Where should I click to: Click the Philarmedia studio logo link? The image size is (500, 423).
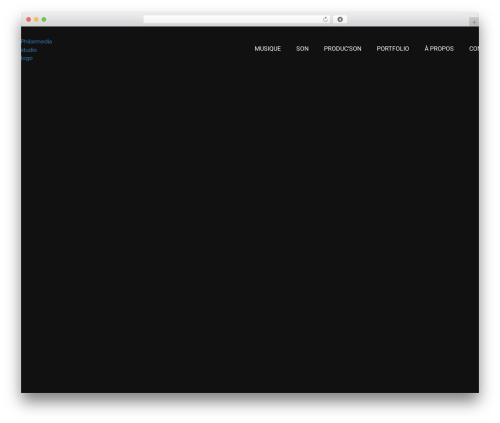[36, 50]
